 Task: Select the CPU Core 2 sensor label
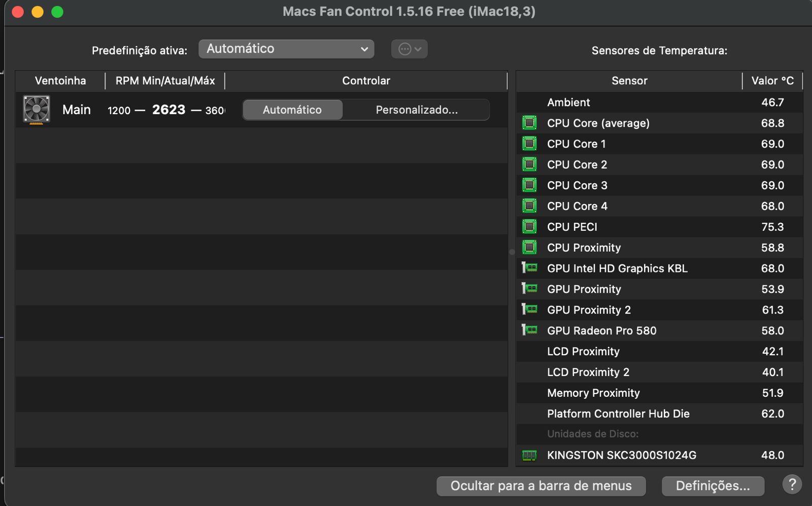coord(577,165)
